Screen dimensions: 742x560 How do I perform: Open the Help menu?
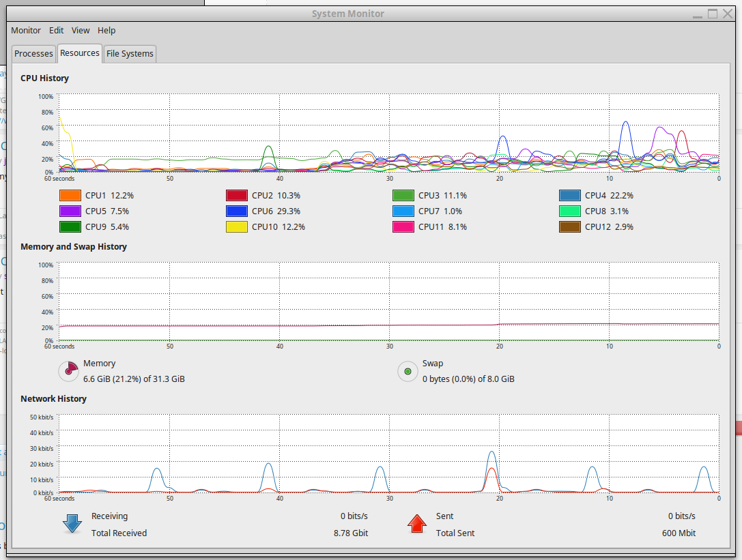pos(106,30)
